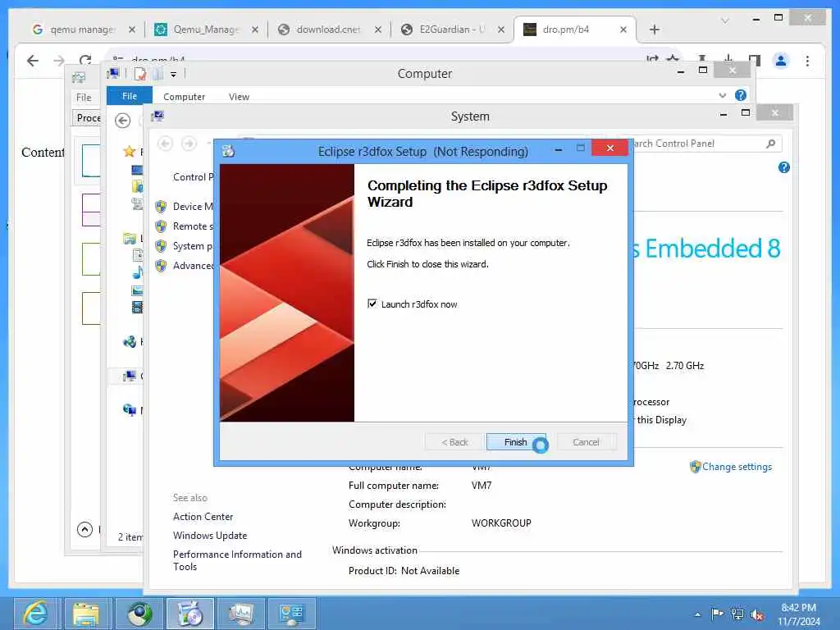
Task: Click the Back button in setup wizard
Action: tap(454, 442)
